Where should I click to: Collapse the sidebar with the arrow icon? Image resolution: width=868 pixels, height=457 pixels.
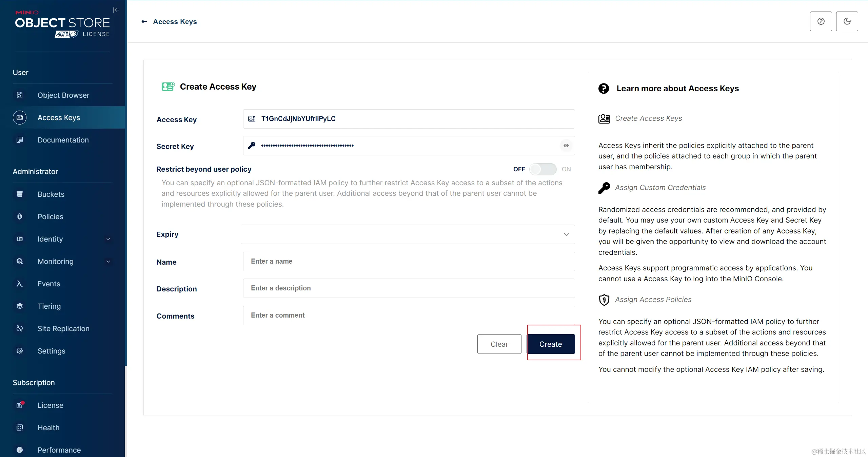pos(116,10)
